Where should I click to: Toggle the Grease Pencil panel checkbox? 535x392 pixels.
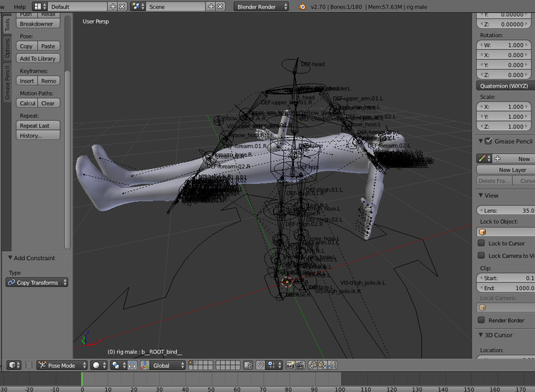489,141
